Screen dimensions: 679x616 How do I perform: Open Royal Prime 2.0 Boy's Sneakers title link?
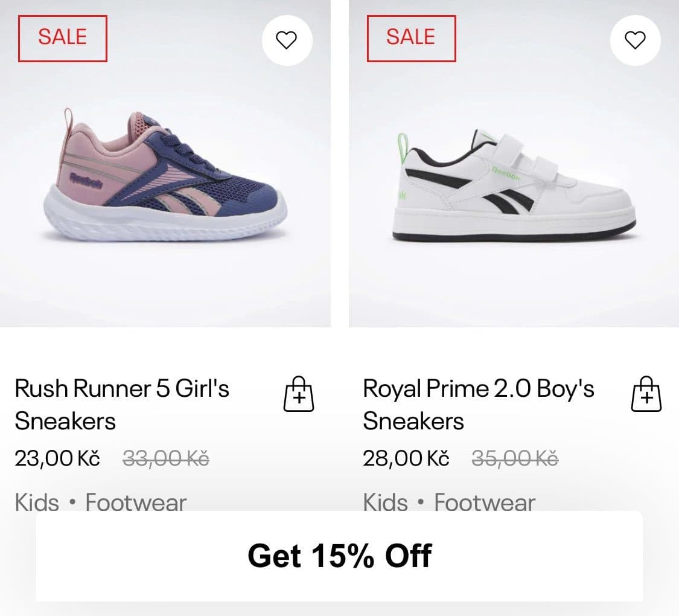[x=478, y=404]
